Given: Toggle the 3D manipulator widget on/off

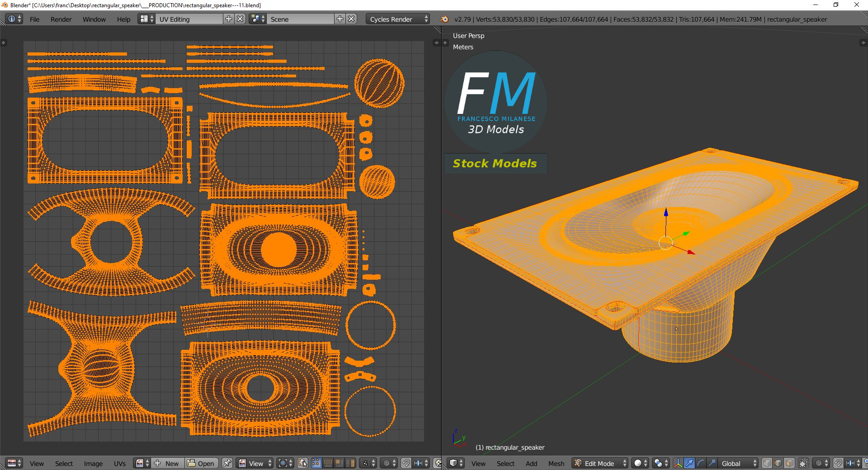Looking at the screenshot, I should point(678,463).
